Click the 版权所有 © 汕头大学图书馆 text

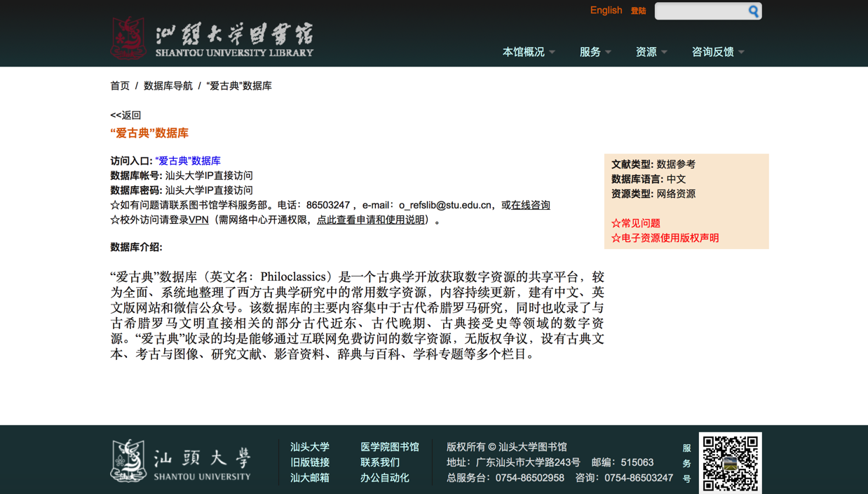[x=507, y=447]
